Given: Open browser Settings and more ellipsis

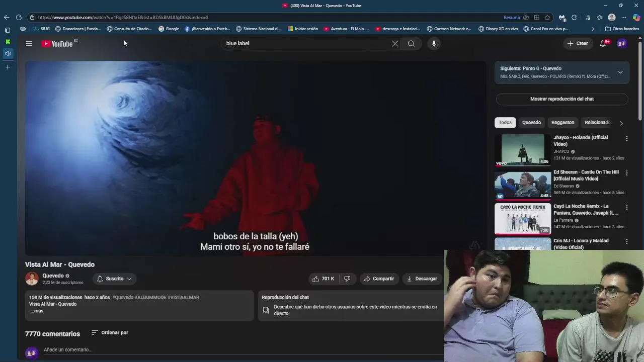Looking at the screenshot, I should pyautogui.click(x=624, y=18).
